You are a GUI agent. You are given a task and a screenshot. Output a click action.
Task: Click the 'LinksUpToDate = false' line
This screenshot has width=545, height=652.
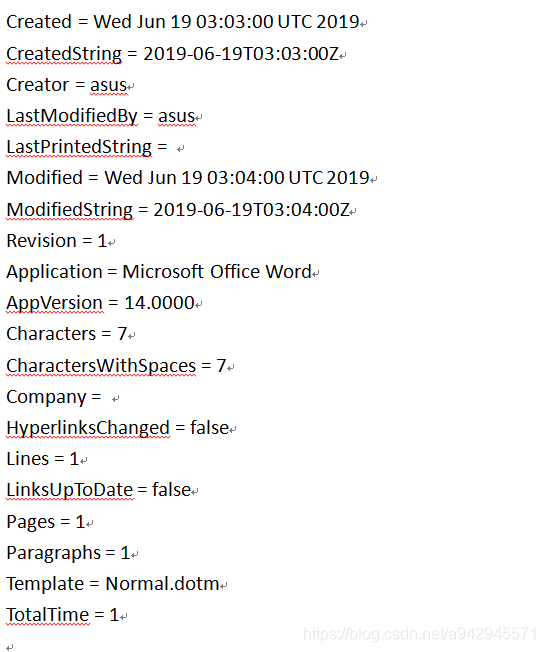(x=99, y=490)
